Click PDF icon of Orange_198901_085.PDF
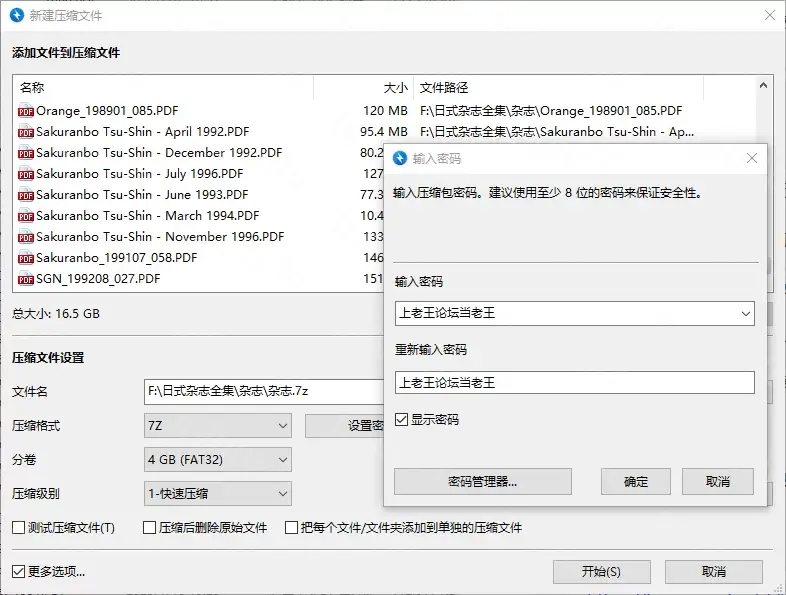This screenshot has width=786, height=595. [x=26, y=111]
